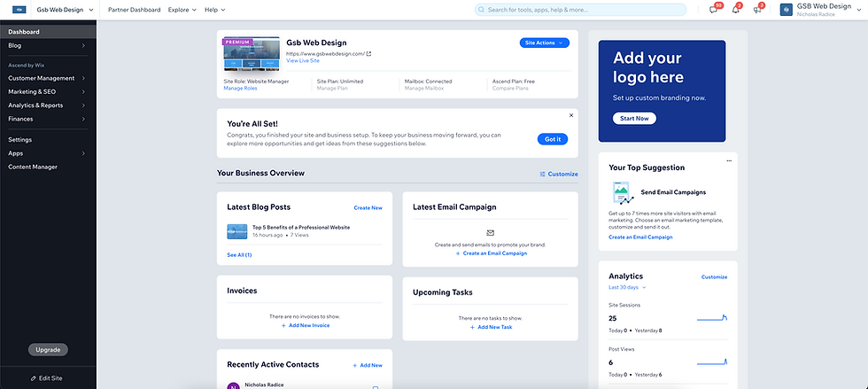This screenshot has width=868, height=389.
Task: Click the Site Sessions sparkline chart
Action: point(712,317)
